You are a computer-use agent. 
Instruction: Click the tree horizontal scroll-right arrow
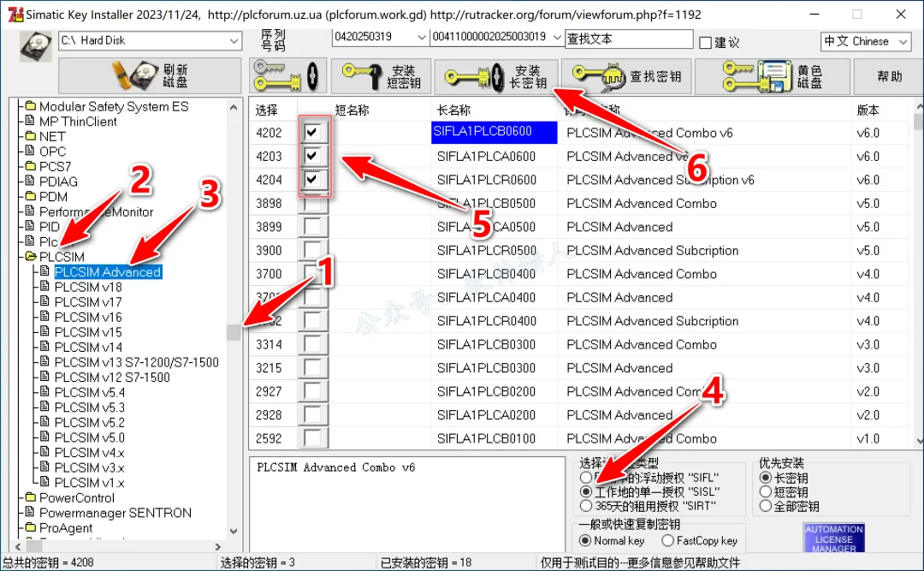coord(217,547)
